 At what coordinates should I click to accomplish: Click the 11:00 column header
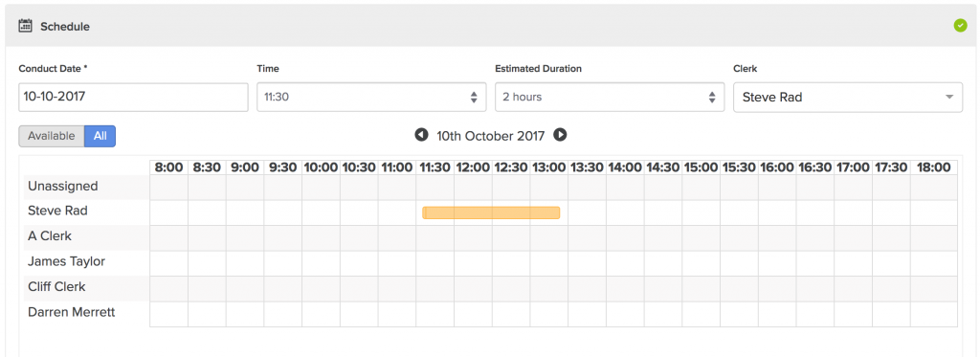(x=397, y=167)
